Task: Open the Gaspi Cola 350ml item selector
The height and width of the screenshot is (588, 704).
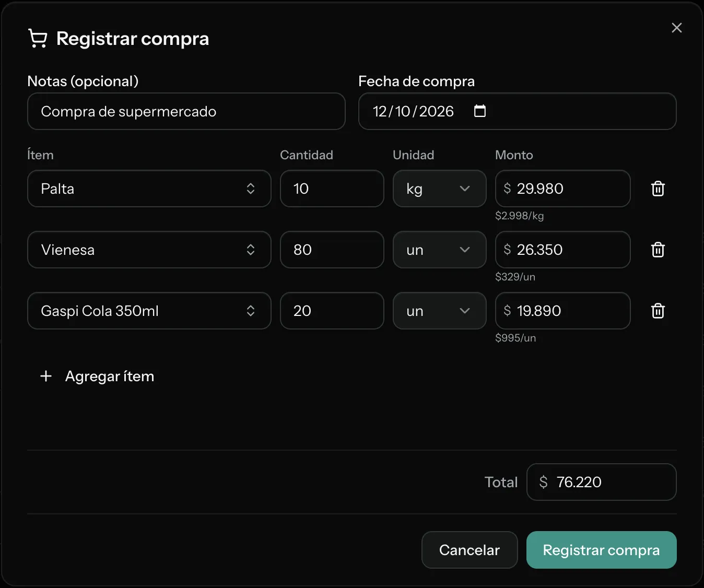Action: pos(149,311)
